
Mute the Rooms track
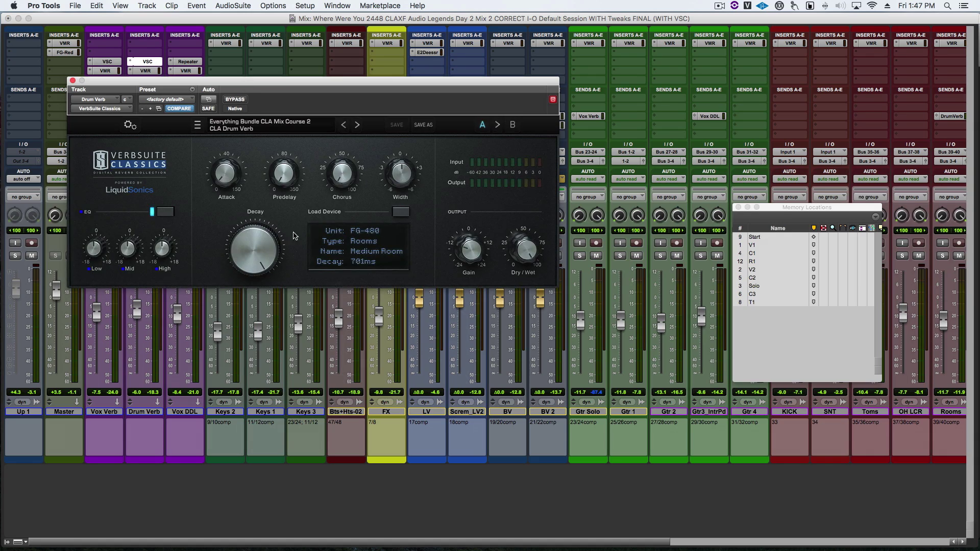pyautogui.click(x=959, y=256)
